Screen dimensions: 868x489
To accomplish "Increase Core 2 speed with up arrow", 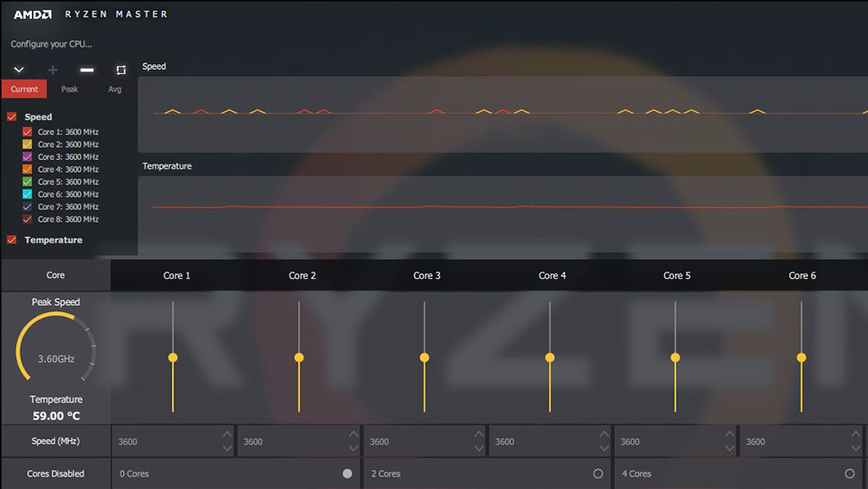I will (353, 434).
